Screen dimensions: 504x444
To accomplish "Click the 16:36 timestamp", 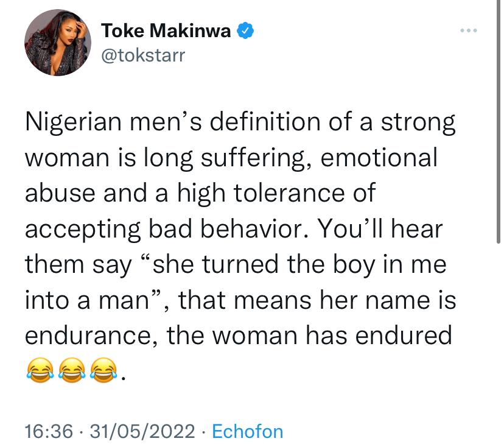I will click(x=49, y=431).
